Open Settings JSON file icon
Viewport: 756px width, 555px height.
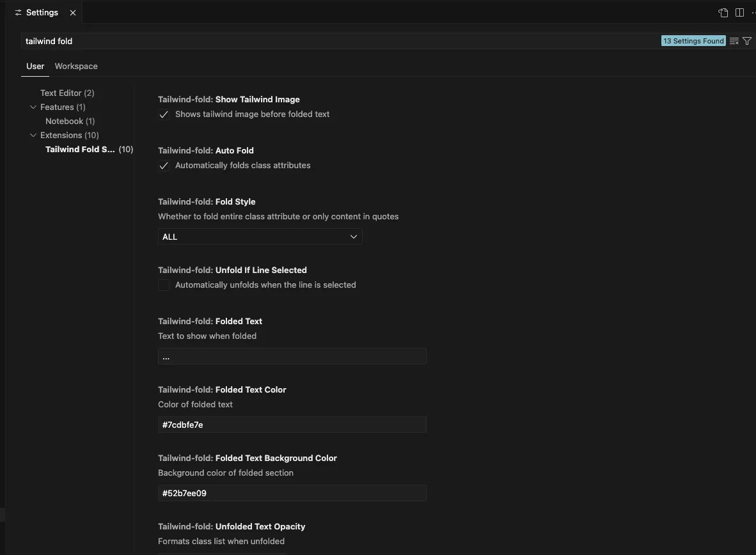723,13
